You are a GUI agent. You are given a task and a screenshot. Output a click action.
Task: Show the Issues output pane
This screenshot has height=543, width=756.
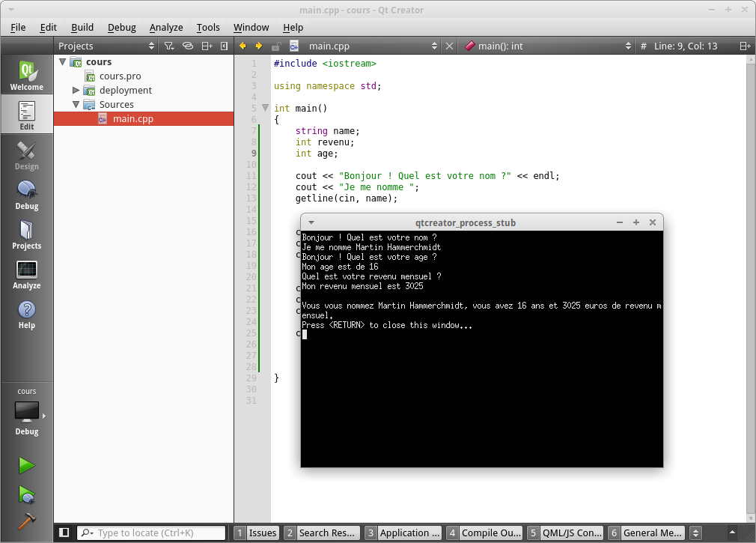click(x=257, y=533)
